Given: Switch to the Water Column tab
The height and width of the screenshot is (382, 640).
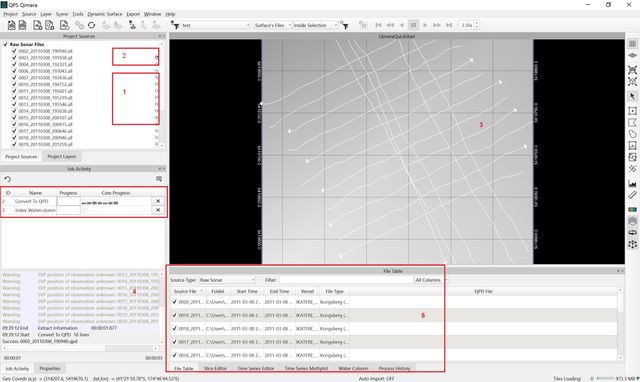Looking at the screenshot, I should pos(353,368).
